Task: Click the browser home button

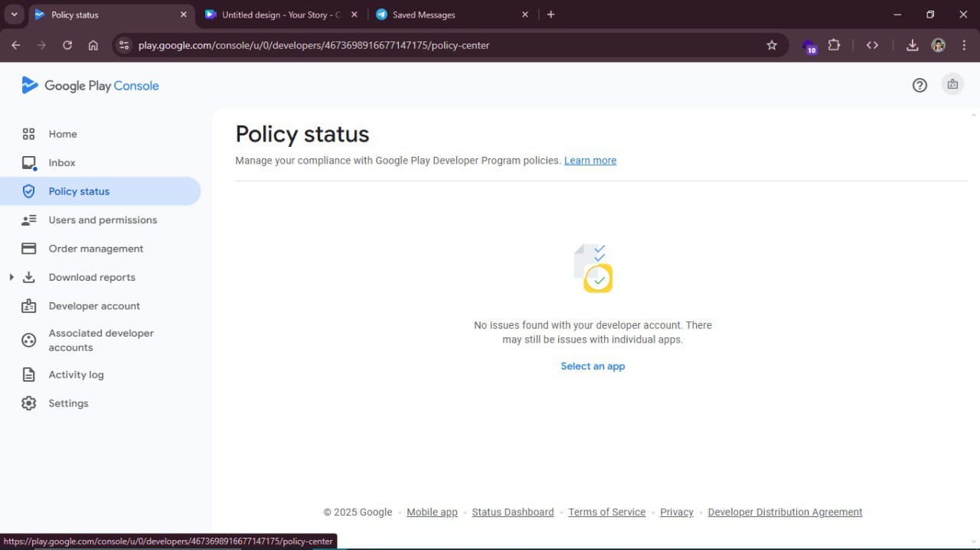Action: 93,45
